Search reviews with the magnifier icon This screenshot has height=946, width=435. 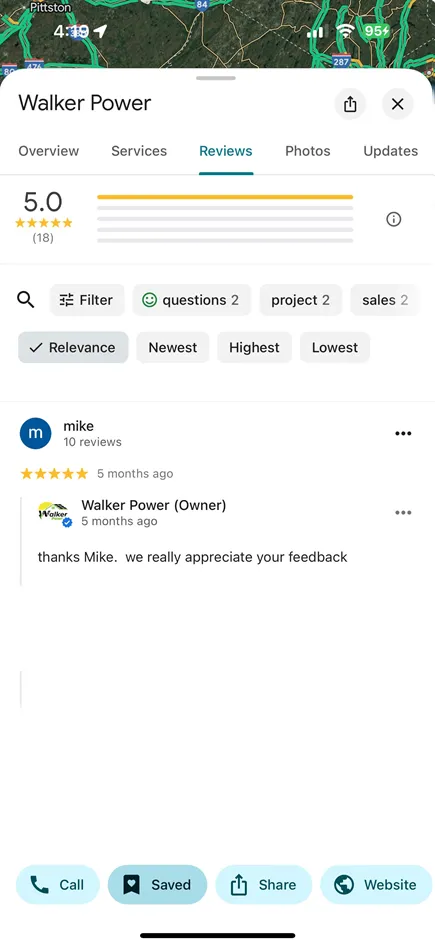point(25,300)
